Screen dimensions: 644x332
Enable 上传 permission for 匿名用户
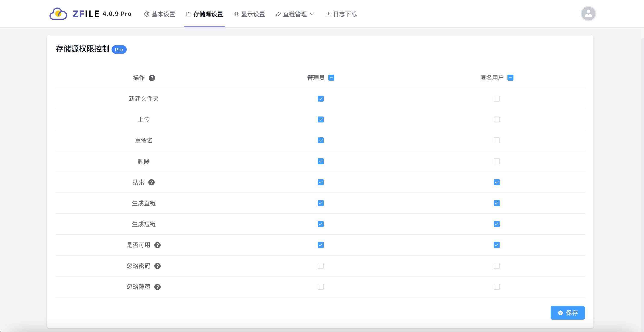click(x=497, y=119)
